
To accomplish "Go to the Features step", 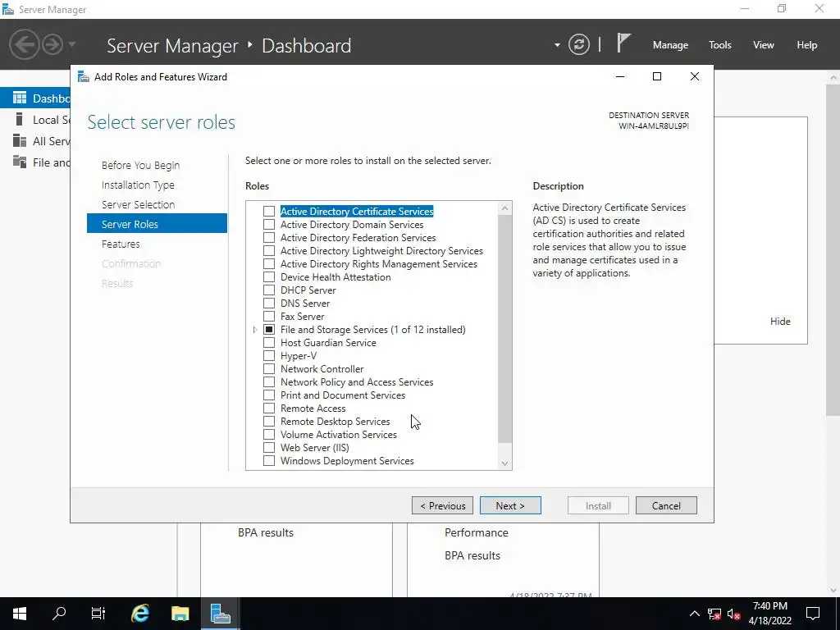I will (x=121, y=244).
